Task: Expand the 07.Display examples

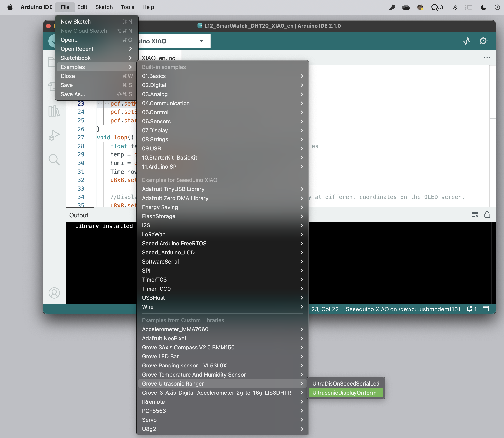Action: click(x=222, y=130)
